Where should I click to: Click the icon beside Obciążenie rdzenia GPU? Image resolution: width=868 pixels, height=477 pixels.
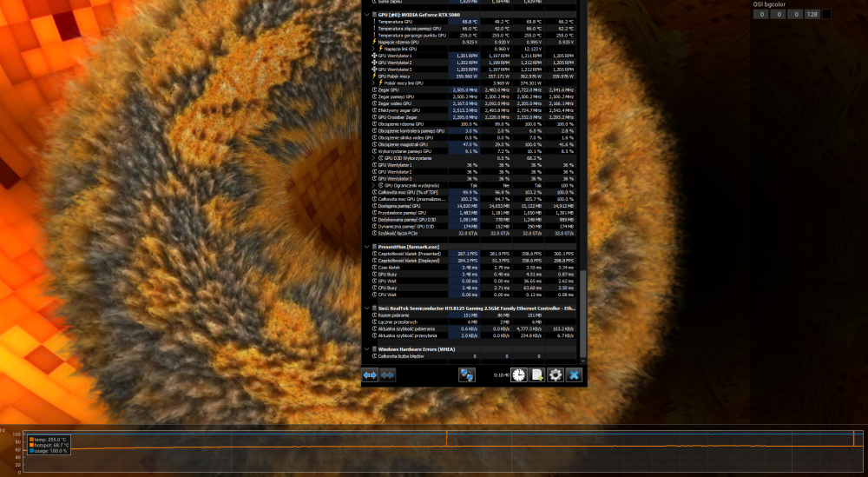pos(375,124)
